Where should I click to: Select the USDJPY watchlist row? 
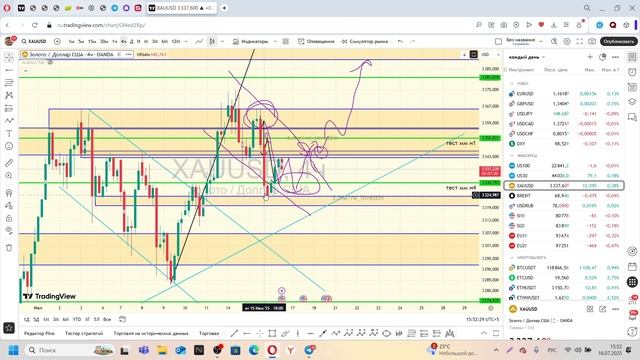[x=564, y=113]
